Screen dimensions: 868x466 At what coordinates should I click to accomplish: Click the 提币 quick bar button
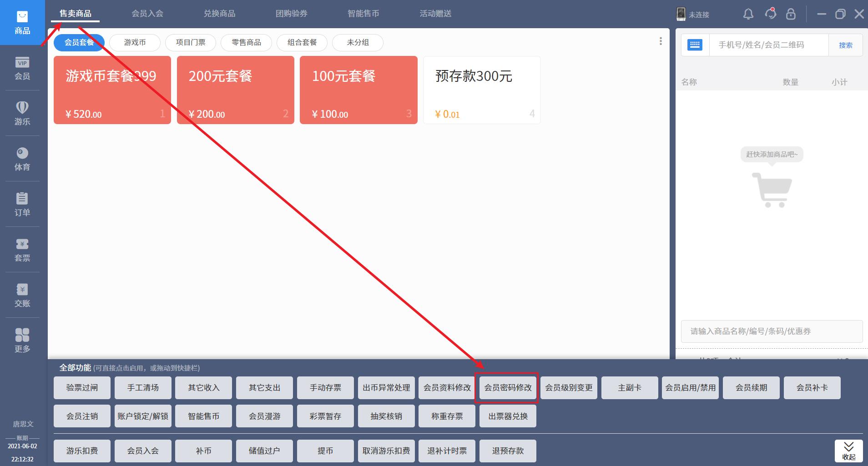coord(325,451)
